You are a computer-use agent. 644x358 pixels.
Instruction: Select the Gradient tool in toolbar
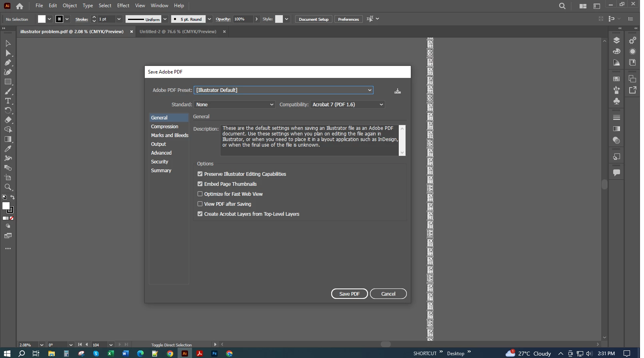(x=8, y=139)
